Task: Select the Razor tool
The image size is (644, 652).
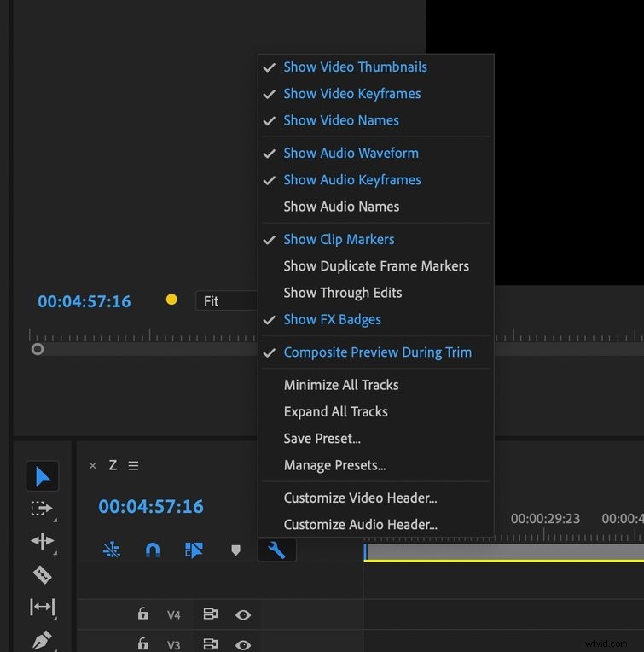Action: coord(43,575)
